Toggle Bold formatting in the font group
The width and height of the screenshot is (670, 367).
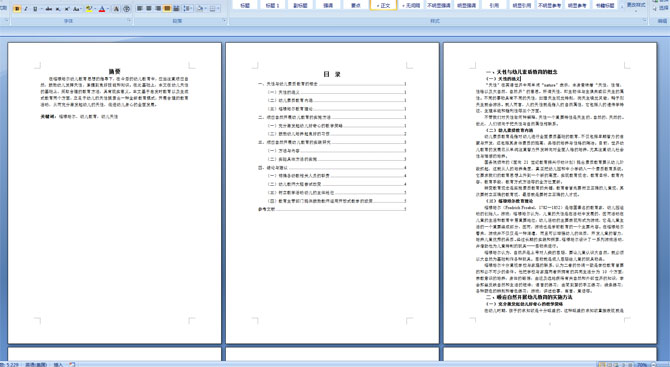(x=17, y=9)
